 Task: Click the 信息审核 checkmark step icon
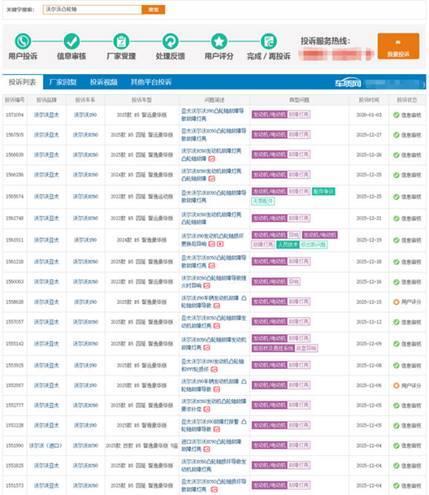72,42
